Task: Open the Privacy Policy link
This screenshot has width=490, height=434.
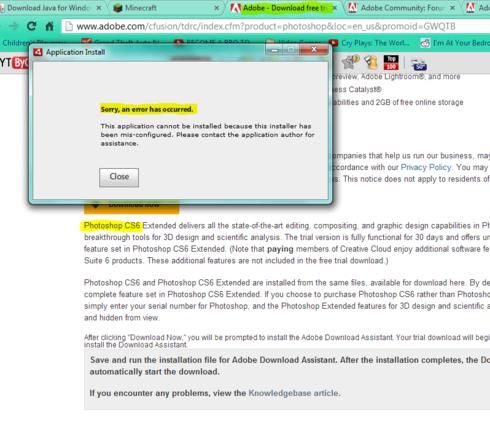Action: (426, 167)
